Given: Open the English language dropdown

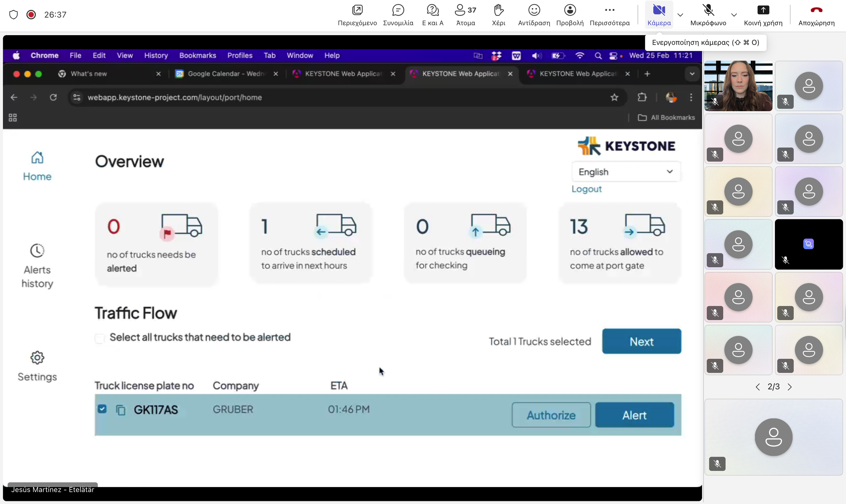Looking at the screenshot, I should (626, 171).
